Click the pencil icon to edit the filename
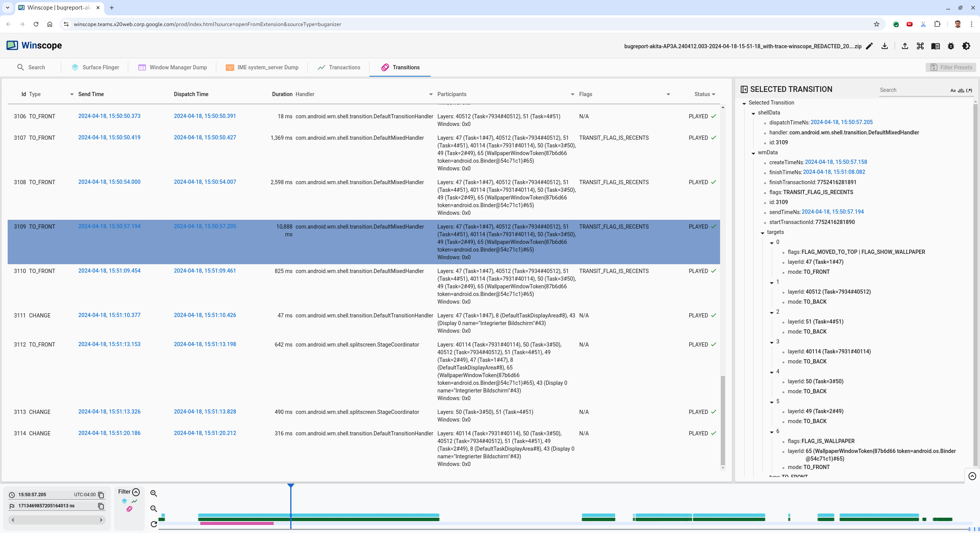Screen dimensions: 980x533 pos(869,46)
